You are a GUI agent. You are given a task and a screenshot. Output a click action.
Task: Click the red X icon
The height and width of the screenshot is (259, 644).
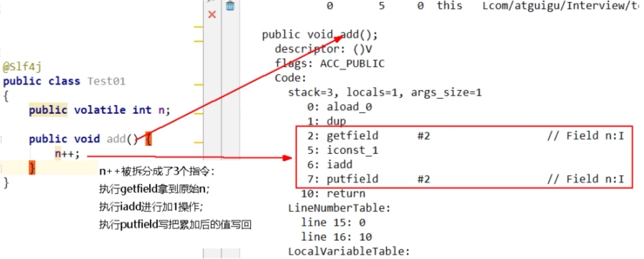tap(212, 15)
